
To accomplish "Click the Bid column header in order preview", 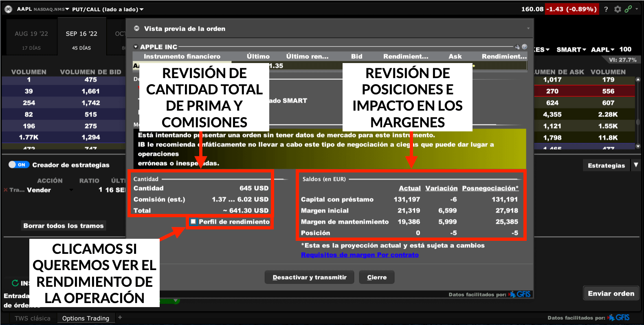I will pos(356,56).
